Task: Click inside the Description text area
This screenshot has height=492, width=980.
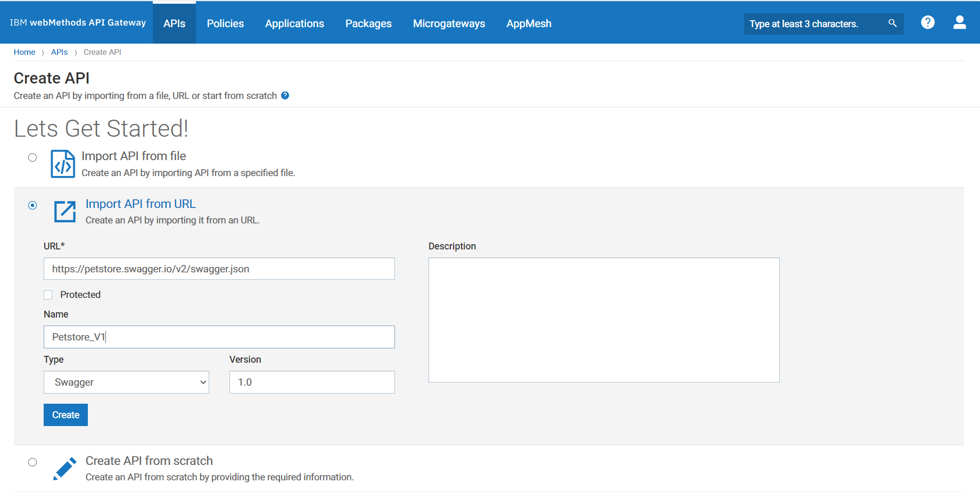Action: [x=604, y=320]
